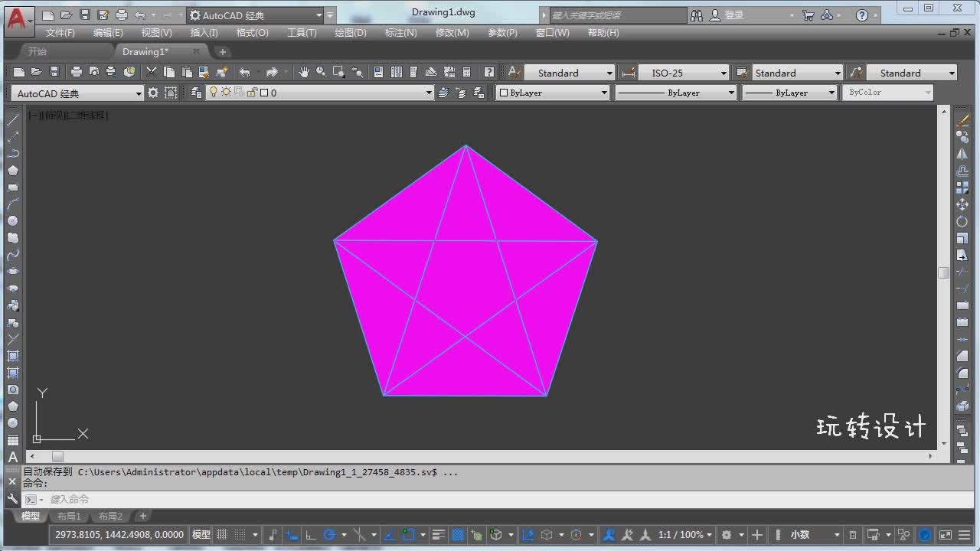
Task: Click the Undo arrow in standard toolbar
Action: coord(245,72)
